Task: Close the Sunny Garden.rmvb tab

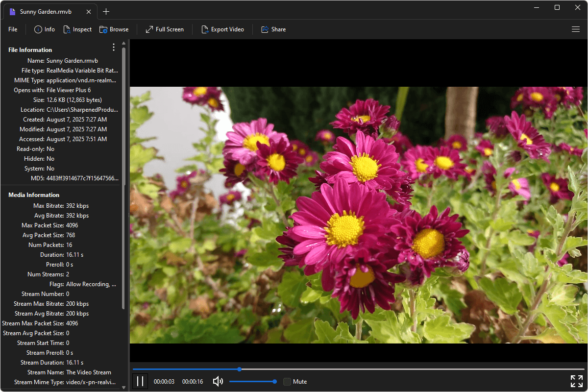Action: point(88,11)
